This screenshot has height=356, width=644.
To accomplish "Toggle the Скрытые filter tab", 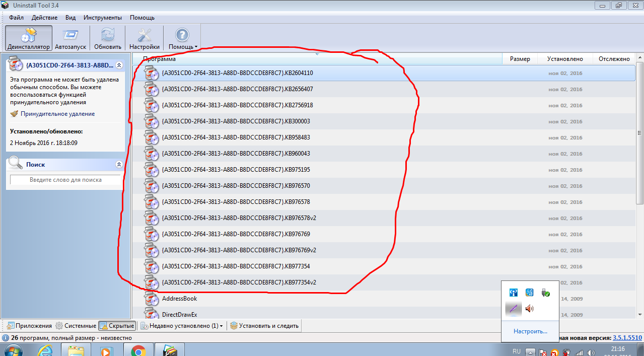I will click(117, 326).
